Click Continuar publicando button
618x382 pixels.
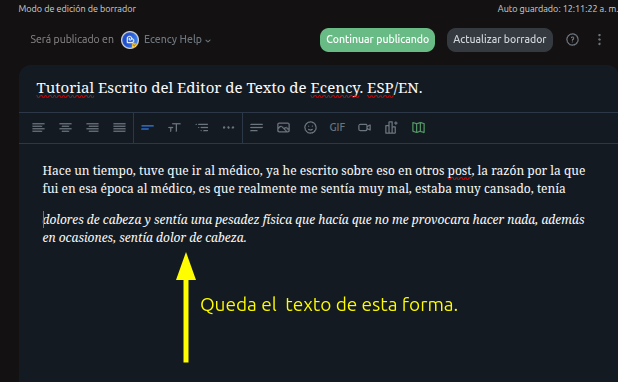click(x=378, y=40)
